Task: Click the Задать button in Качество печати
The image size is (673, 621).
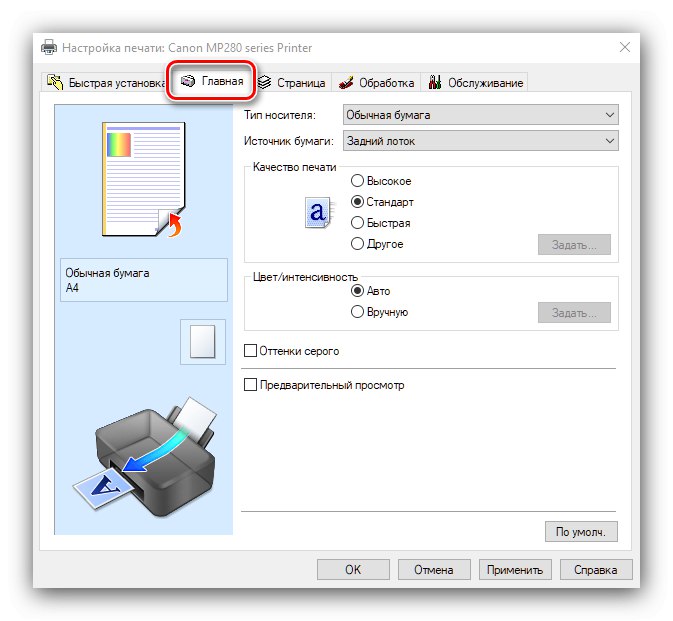Action: click(x=574, y=245)
